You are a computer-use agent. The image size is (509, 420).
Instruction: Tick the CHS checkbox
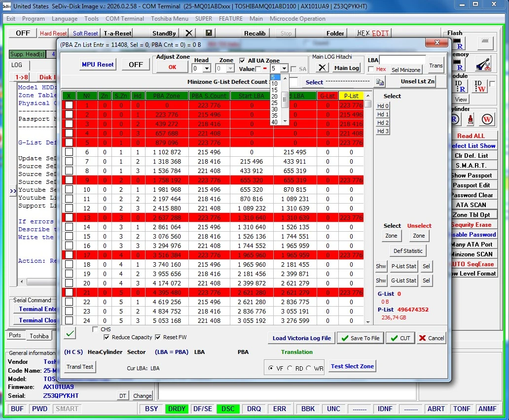[x=95, y=329]
